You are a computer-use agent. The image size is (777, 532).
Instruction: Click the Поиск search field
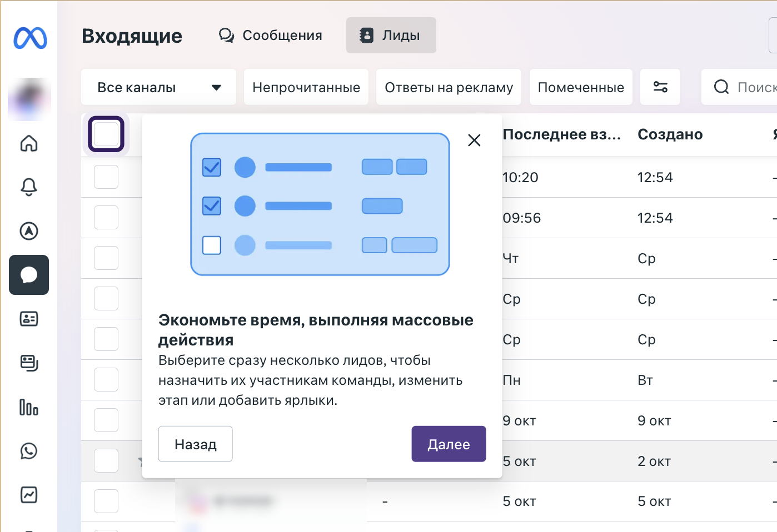point(740,87)
